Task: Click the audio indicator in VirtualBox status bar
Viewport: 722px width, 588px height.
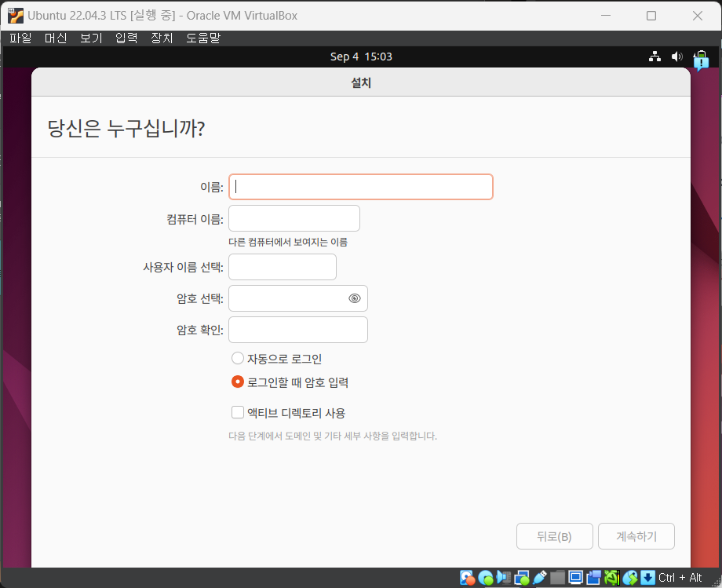Action: coord(503,578)
